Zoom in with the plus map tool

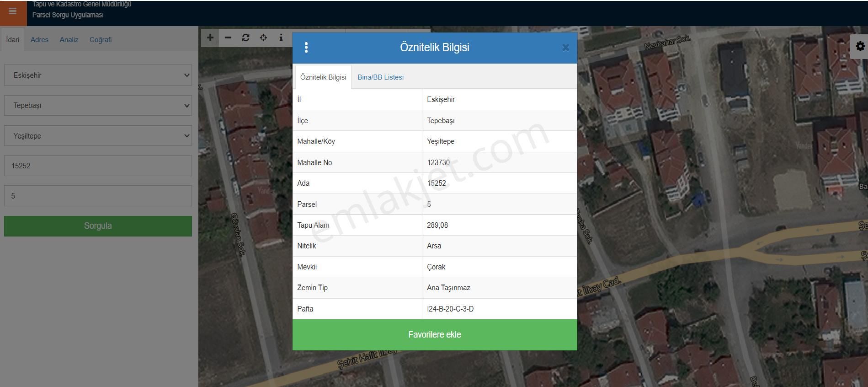pyautogui.click(x=210, y=38)
